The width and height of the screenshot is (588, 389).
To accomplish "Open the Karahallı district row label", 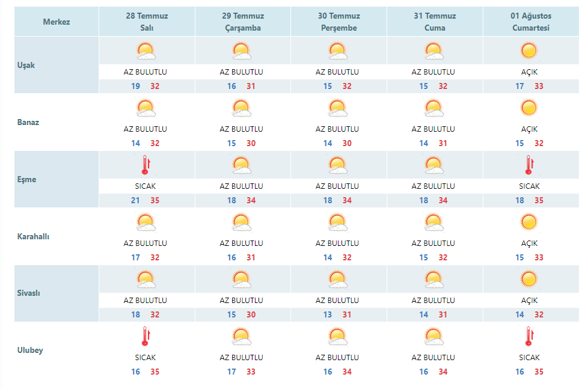I will [x=33, y=237].
